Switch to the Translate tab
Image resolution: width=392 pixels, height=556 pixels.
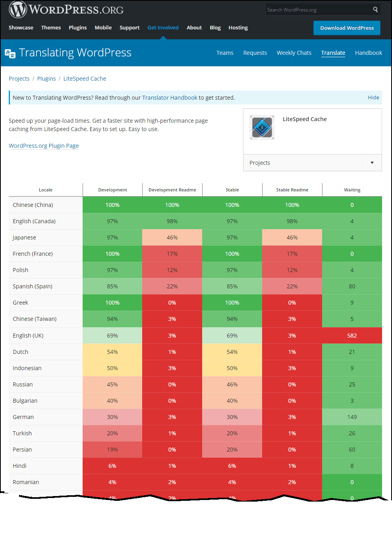click(333, 52)
